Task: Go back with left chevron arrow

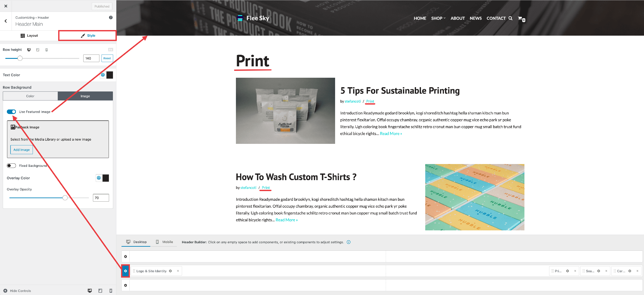Action: point(6,21)
